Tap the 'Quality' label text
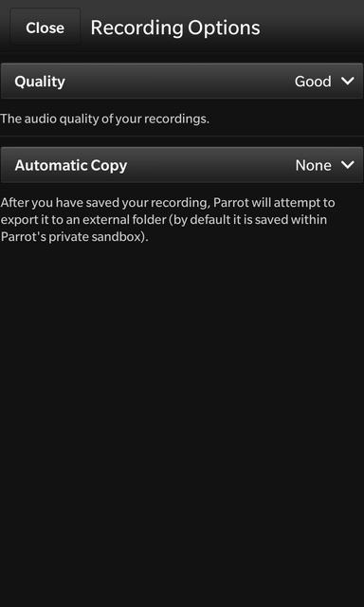364x607 pixels. coord(40,82)
